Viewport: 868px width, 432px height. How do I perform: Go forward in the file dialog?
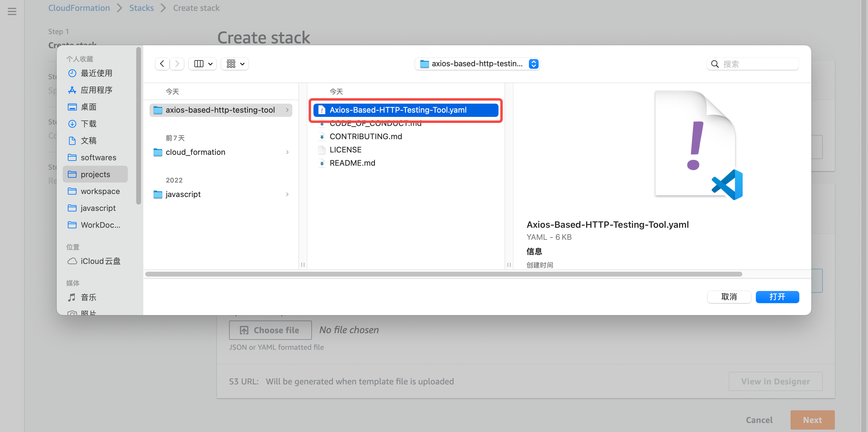click(x=177, y=64)
